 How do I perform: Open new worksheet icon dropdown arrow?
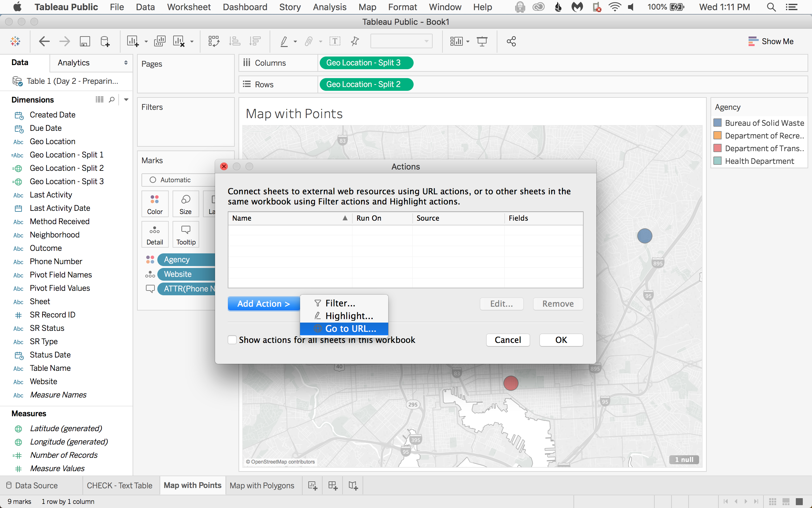(146, 42)
